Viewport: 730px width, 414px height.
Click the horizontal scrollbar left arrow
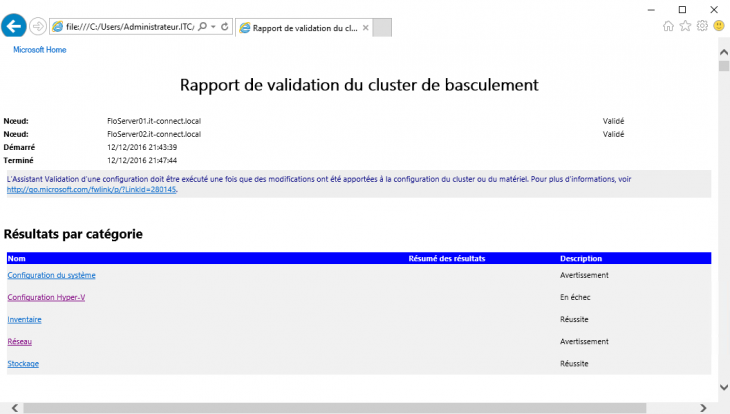pos(15,408)
